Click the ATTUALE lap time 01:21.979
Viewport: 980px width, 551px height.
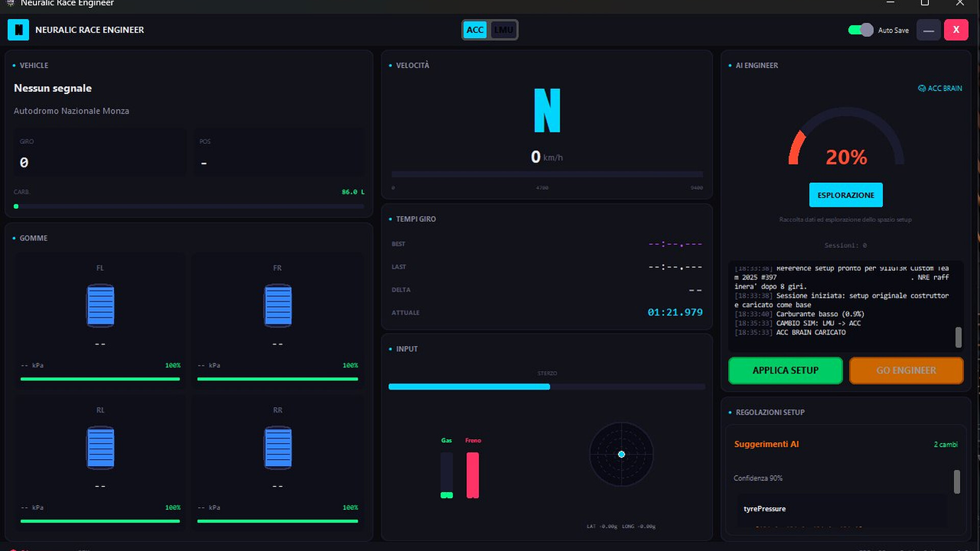click(675, 312)
